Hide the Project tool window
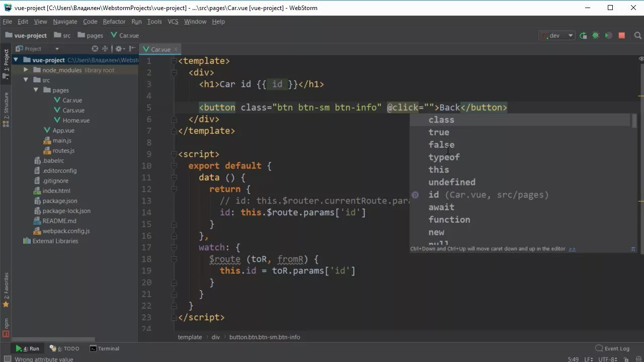 (132, 48)
